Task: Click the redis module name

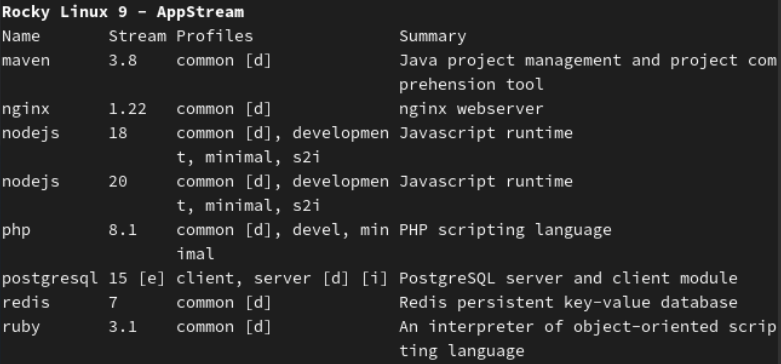Action: [26, 303]
